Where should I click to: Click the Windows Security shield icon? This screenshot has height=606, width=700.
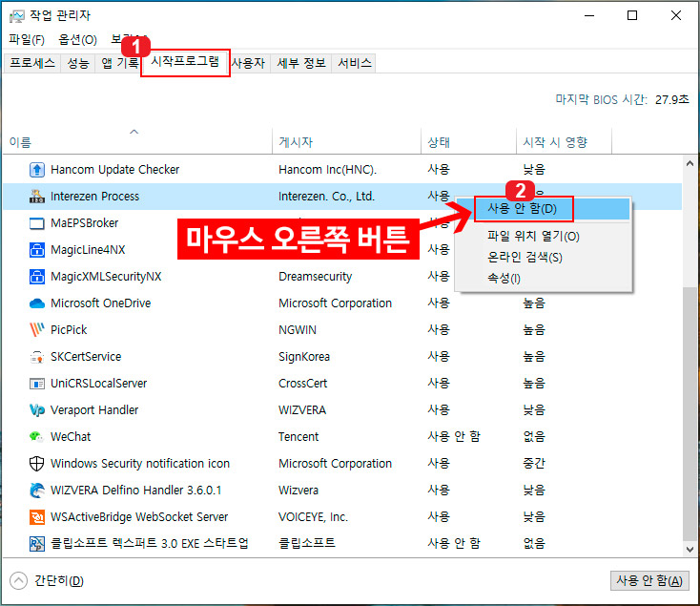pos(36,464)
